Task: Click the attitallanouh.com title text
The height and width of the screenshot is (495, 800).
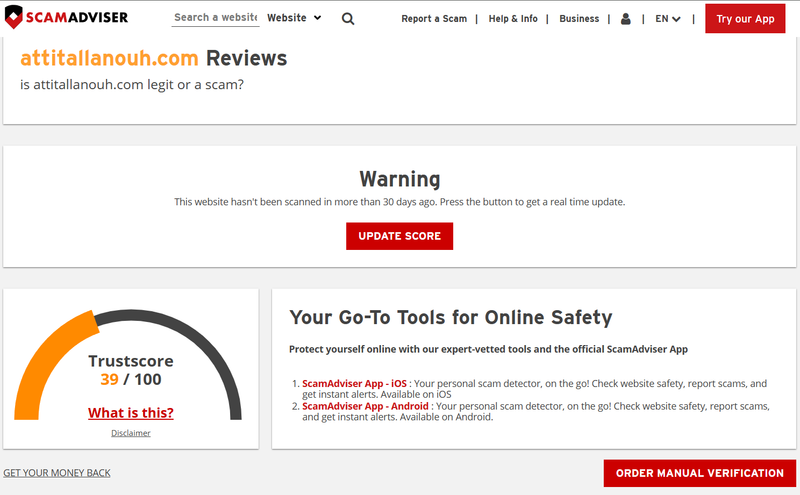Action: [109, 58]
